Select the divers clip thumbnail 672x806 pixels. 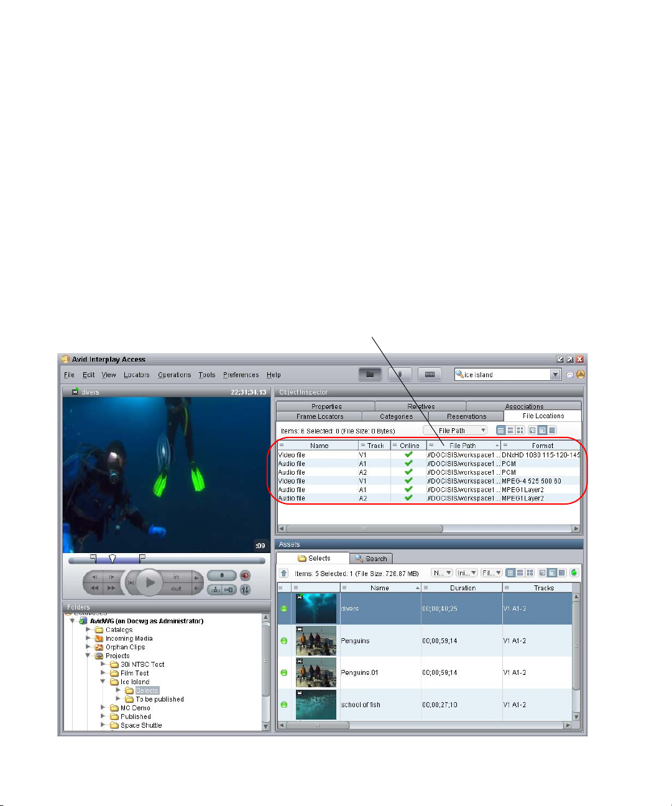[316, 608]
